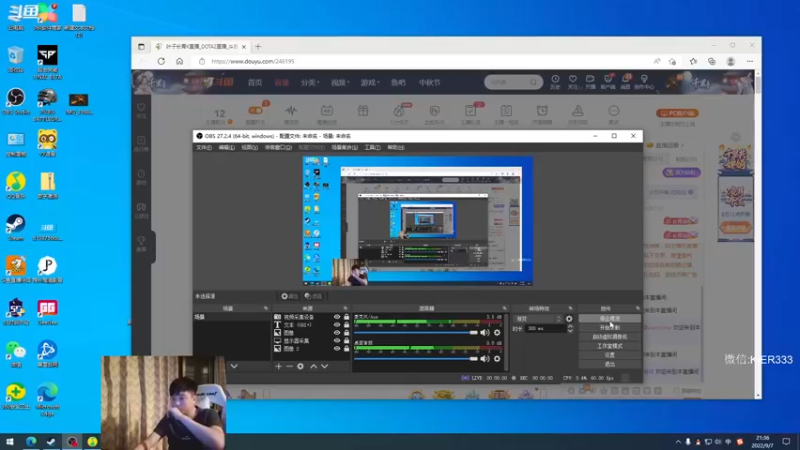The width and height of the screenshot is (800, 450).
Task: Open source Properties button above docks
Action: [289, 296]
